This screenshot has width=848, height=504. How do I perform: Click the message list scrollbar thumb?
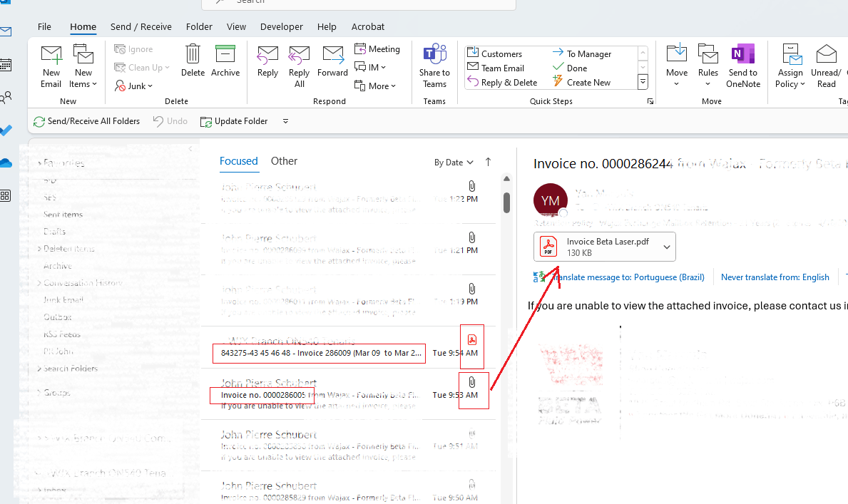coord(507,202)
